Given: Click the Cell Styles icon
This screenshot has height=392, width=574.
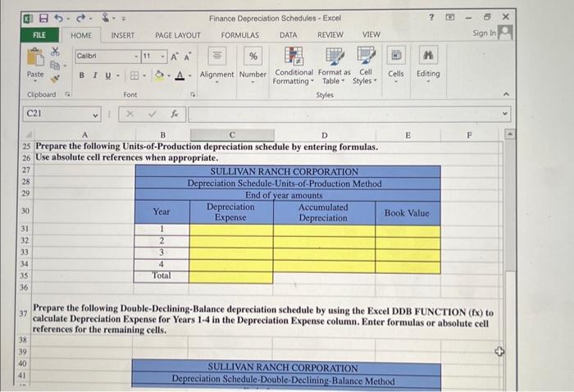Looking at the screenshot, I should pyautogui.click(x=366, y=55).
